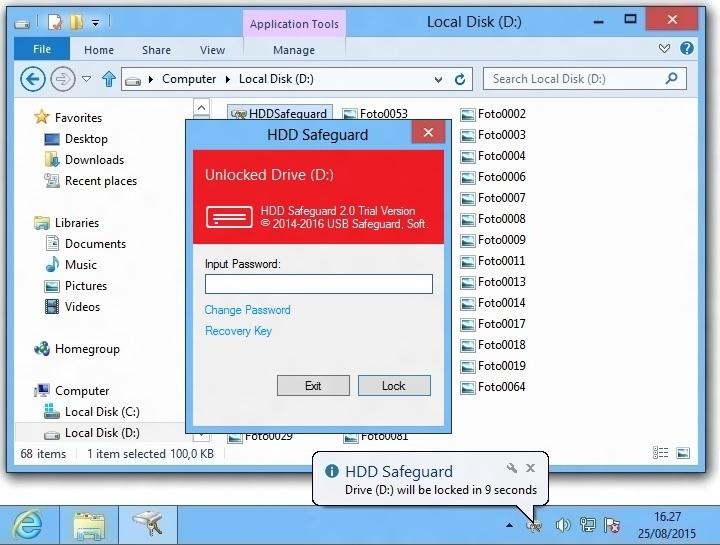Click the drive icon in title bar
Screen dimensions: 720x545
[x=21, y=24]
